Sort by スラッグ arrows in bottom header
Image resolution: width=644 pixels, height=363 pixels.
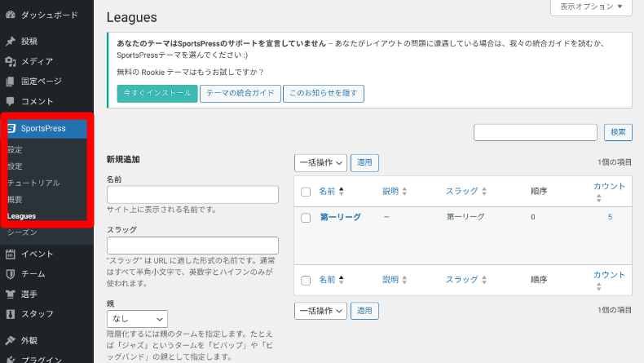point(484,280)
